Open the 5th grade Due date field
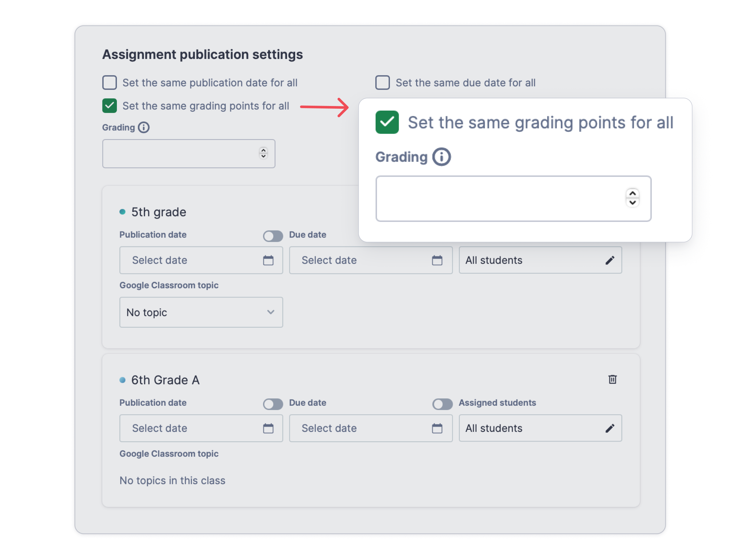The image size is (741, 560). click(371, 260)
